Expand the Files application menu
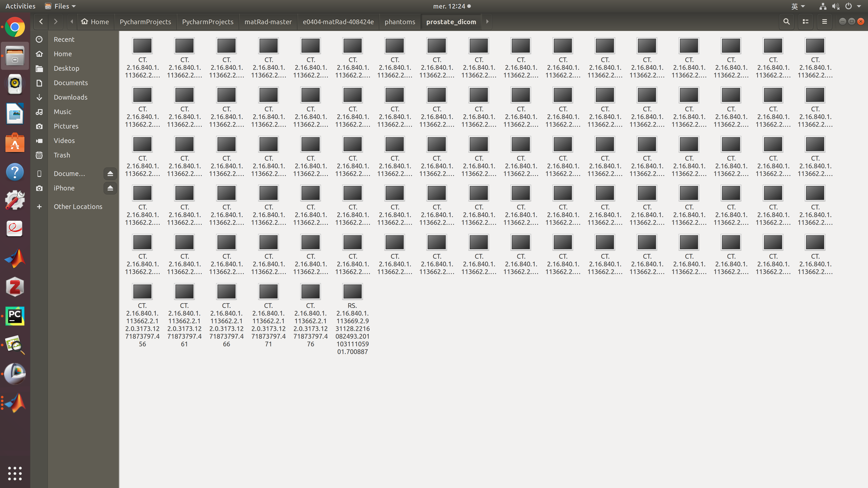 [x=60, y=6]
